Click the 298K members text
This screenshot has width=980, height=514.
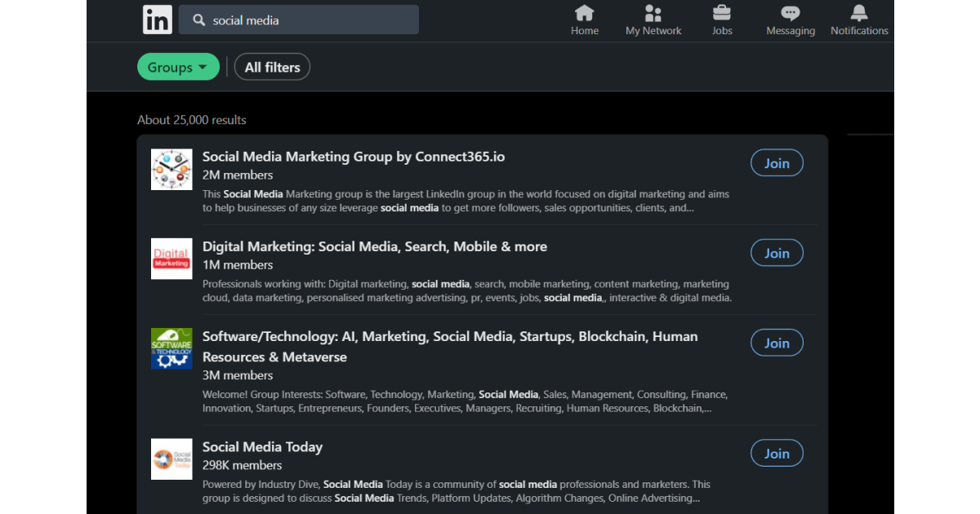243,465
